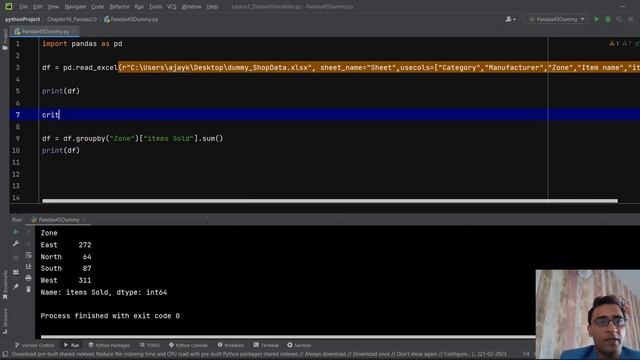Print the console output with printer icon
The image size is (640, 360).
click(x=28, y=278)
